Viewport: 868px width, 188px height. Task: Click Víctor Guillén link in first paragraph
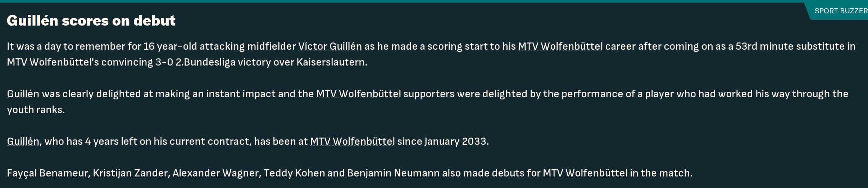[x=330, y=46]
